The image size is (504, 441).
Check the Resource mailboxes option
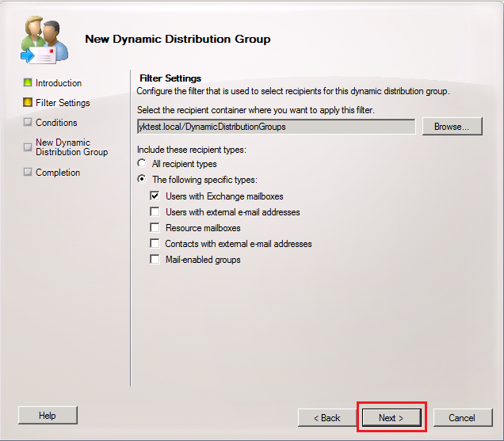click(155, 228)
